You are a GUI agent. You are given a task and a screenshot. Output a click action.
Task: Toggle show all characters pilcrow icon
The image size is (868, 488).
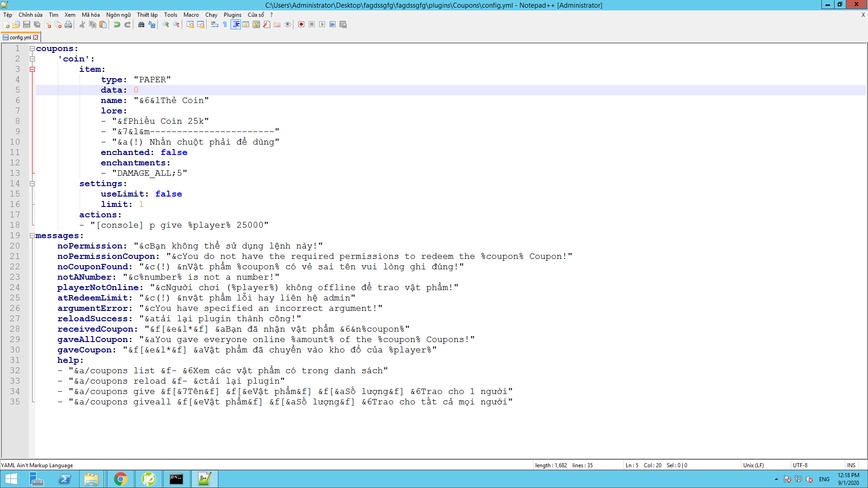click(x=225, y=24)
